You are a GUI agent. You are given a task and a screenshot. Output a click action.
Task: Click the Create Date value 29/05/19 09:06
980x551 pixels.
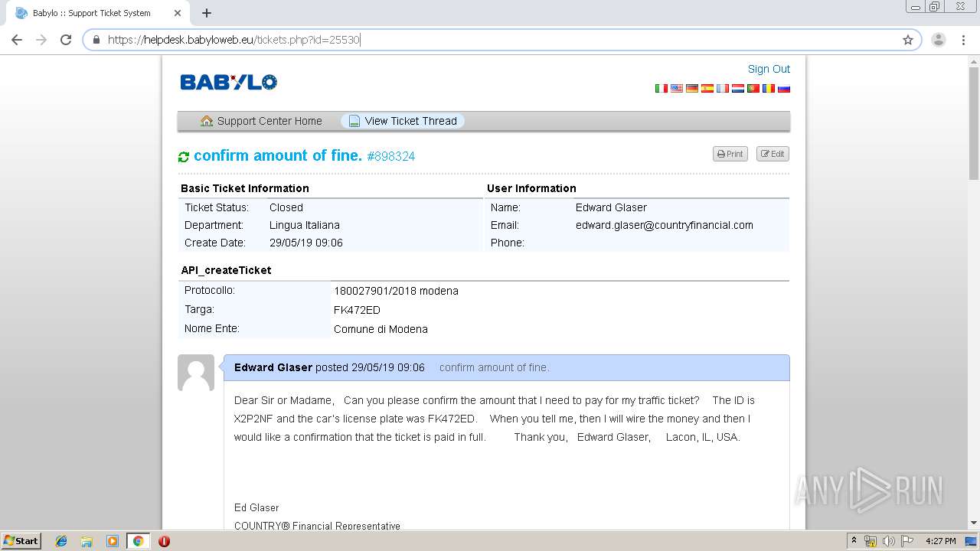tap(306, 243)
